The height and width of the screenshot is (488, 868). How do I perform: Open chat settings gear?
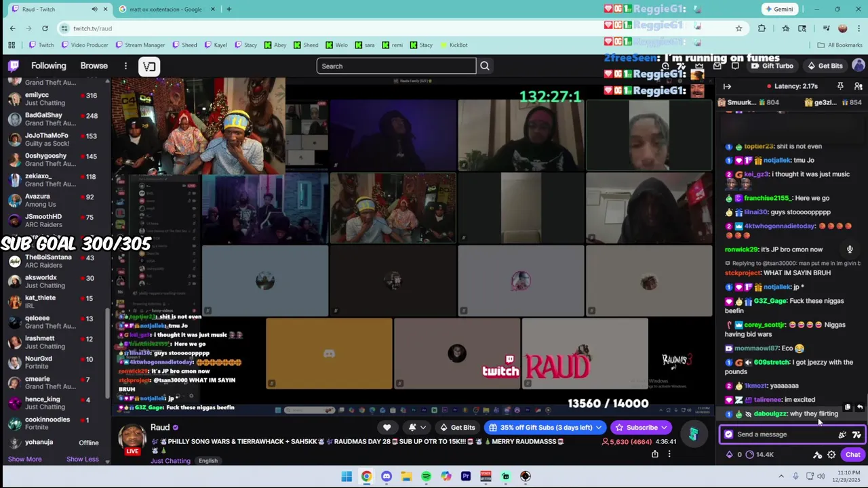pos(831,455)
